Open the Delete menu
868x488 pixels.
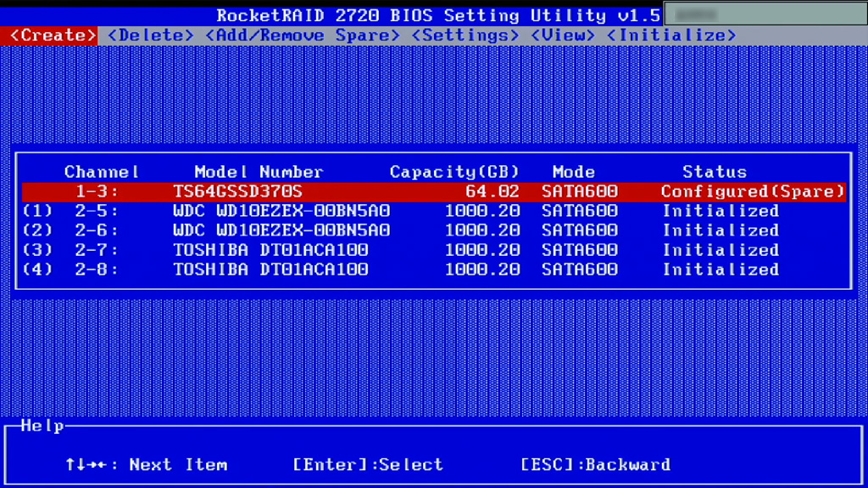coord(151,36)
